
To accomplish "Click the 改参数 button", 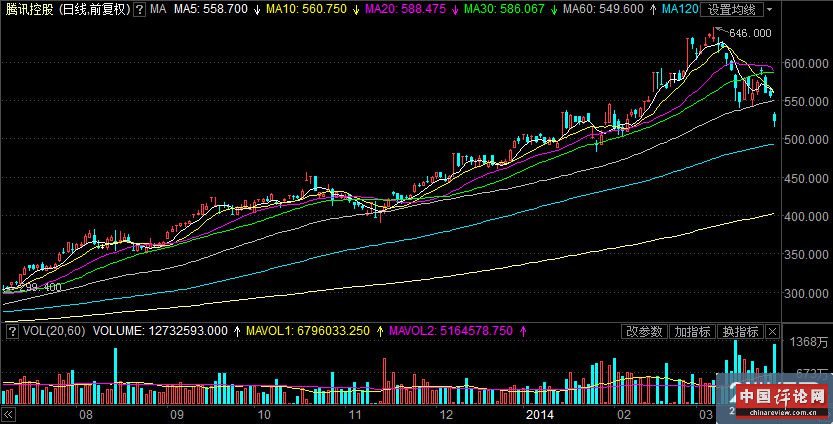I will 644,332.
